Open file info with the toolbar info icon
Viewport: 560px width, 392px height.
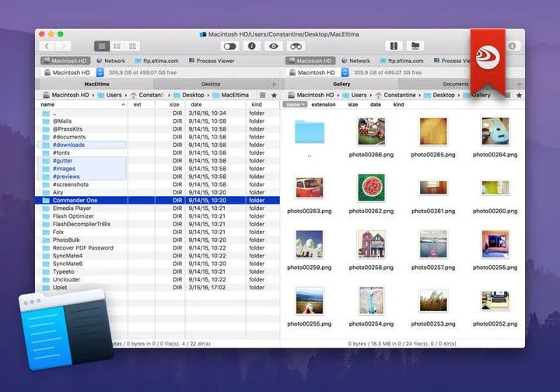(252, 46)
